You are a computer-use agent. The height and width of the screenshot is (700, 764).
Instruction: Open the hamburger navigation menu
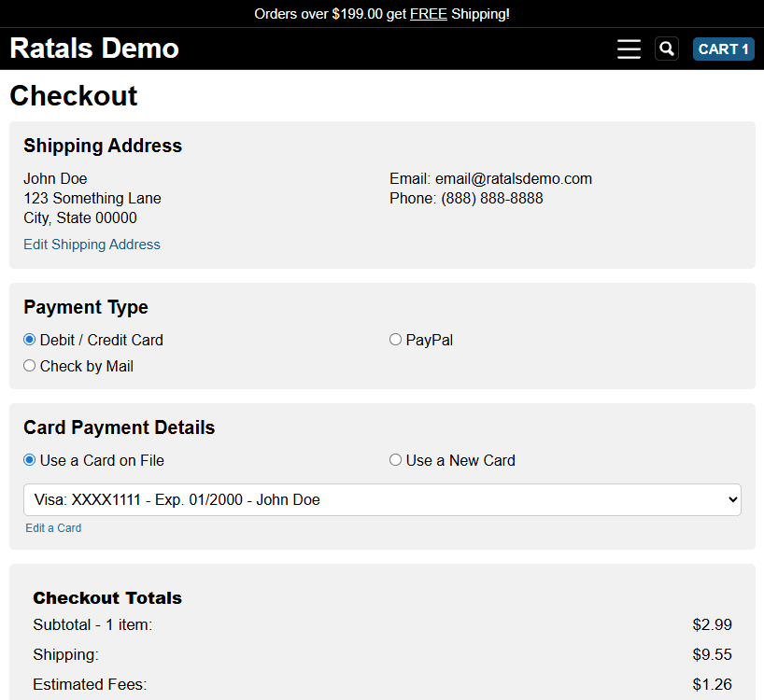tap(629, 49)
